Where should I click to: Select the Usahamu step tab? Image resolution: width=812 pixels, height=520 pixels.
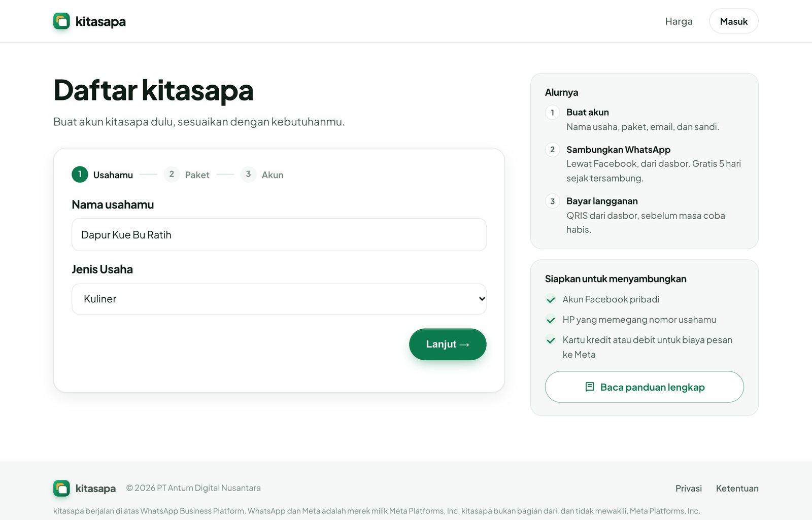coord(103,175)
